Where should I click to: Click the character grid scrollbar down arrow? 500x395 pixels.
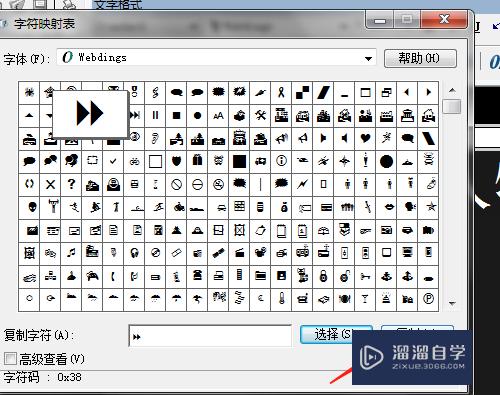point(452,303)
